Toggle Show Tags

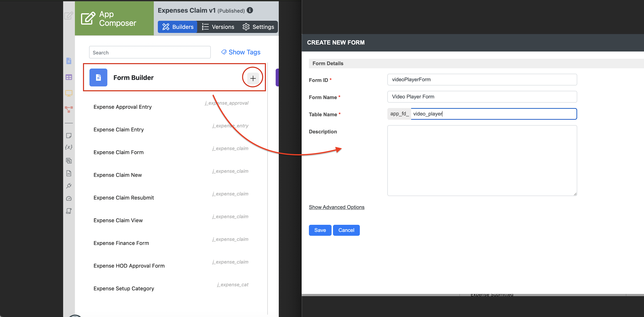(240, 52)
